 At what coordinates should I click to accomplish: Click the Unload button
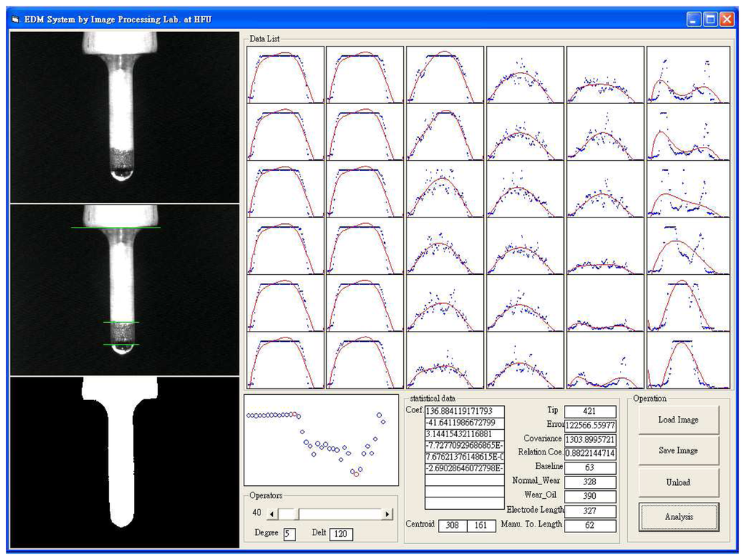pyautogui.click(x=677, y=482)
